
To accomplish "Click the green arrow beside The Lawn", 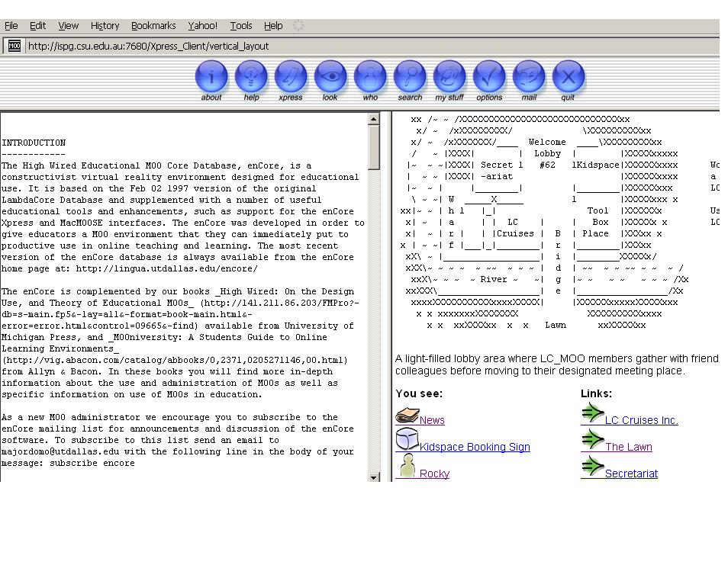I will click(592, 439).
